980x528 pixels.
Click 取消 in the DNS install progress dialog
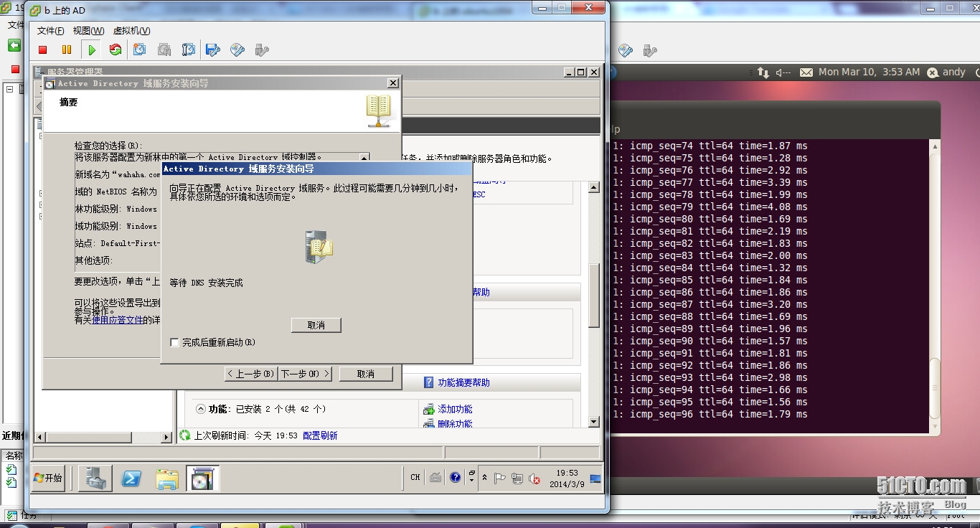coord(316,325)
